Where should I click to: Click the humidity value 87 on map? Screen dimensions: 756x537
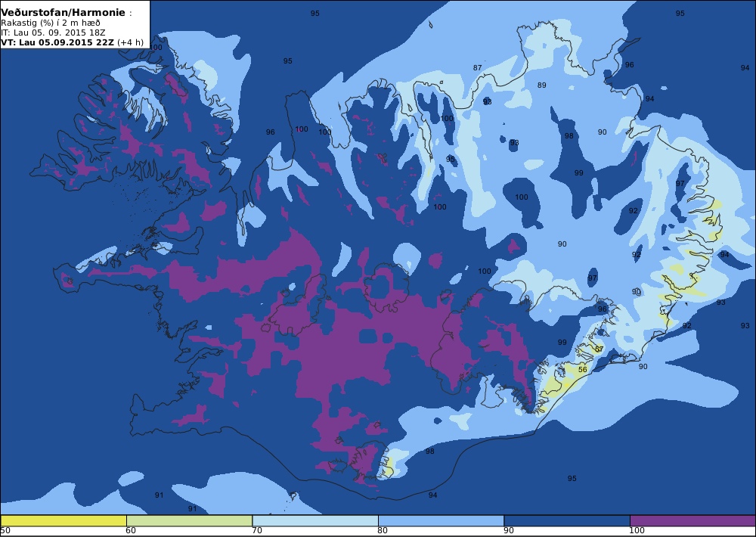477,67
